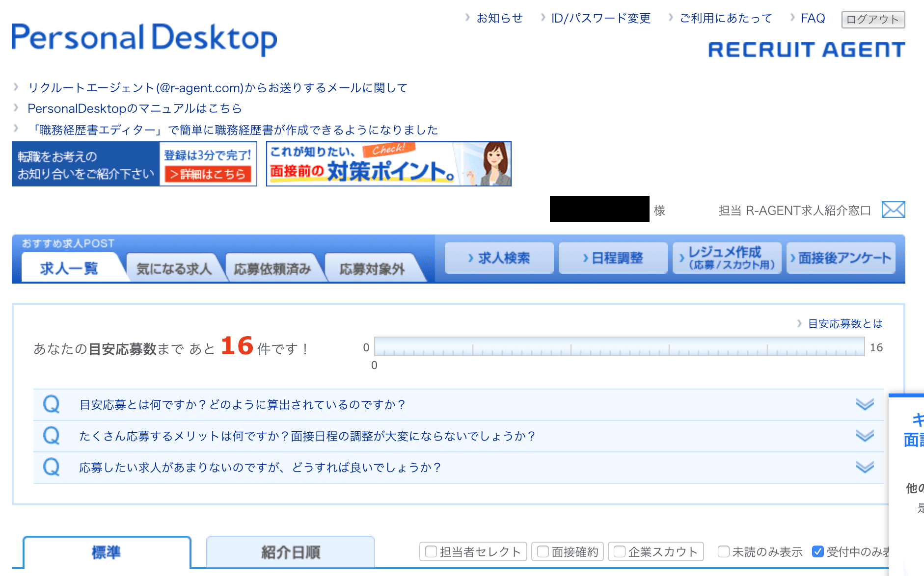Screen dimensions: 924x576
Task: Open the 日程調整 button
Action: (613, 258)
